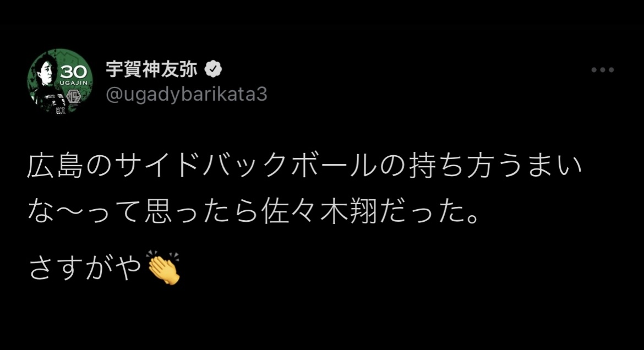Open the @ugadybarikata3 handle link
Viewport: 644px width, 350px height.
[x=187, y=95]
